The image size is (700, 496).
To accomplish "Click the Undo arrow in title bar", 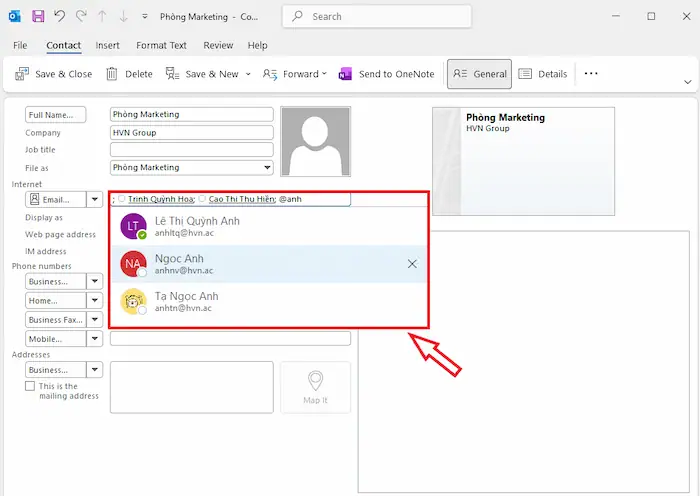I will (x=60, y=17).
